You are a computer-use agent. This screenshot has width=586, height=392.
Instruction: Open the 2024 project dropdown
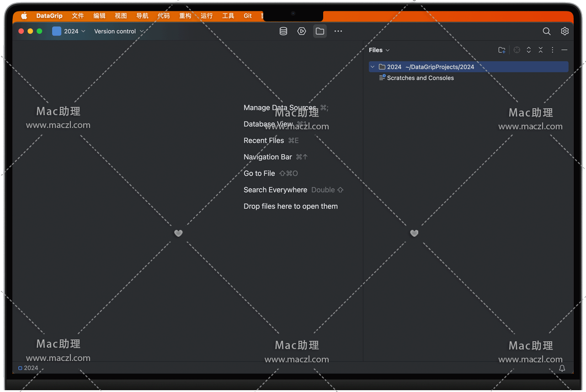tap(69, 31)
